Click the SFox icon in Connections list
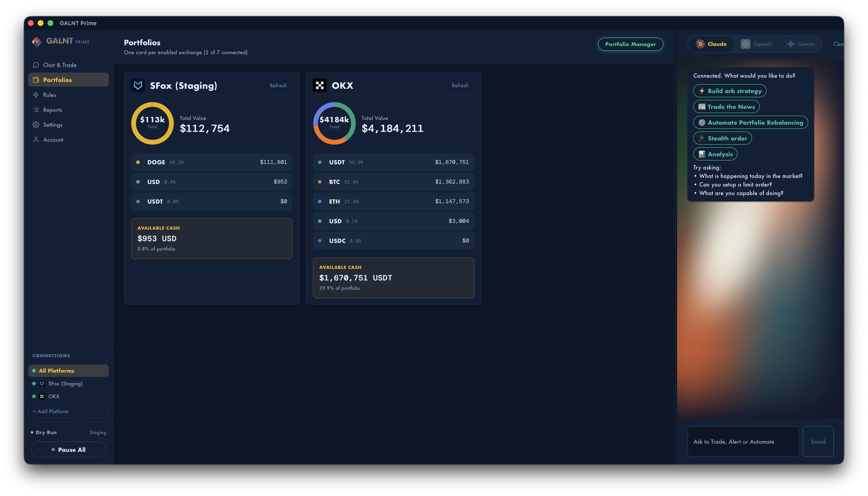The height and width of the screenshot is (496, 868). (x=42, y=384)
